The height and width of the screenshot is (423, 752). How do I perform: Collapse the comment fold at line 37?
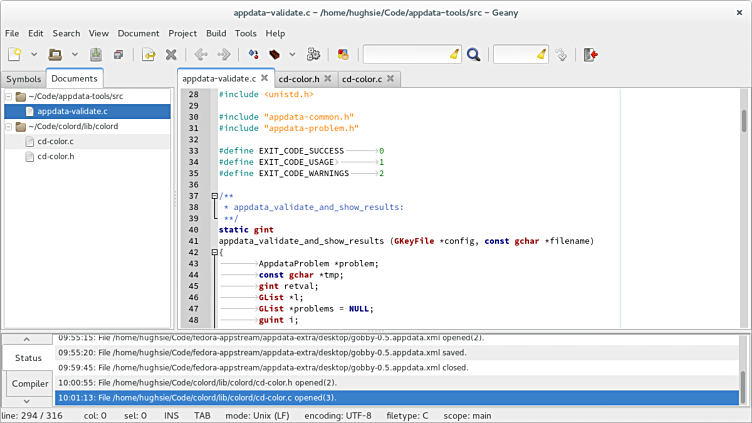[x=215, y=196]
